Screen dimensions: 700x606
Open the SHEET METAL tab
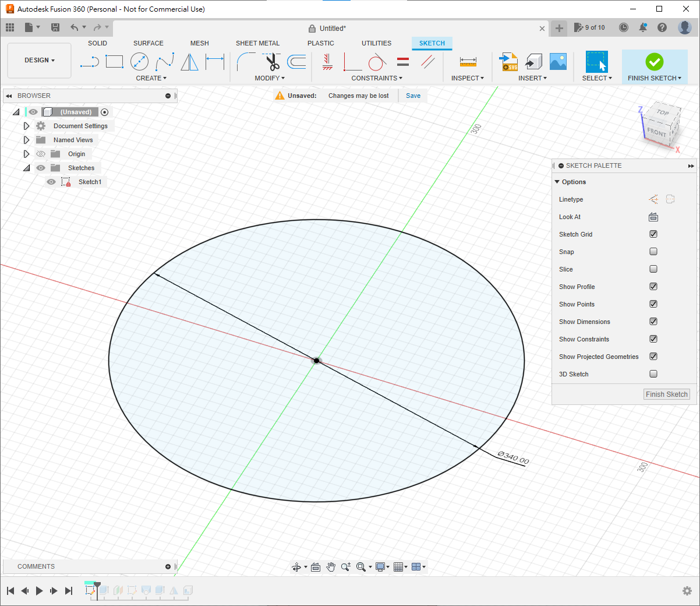pyautogui.click(x=257, y=43)
